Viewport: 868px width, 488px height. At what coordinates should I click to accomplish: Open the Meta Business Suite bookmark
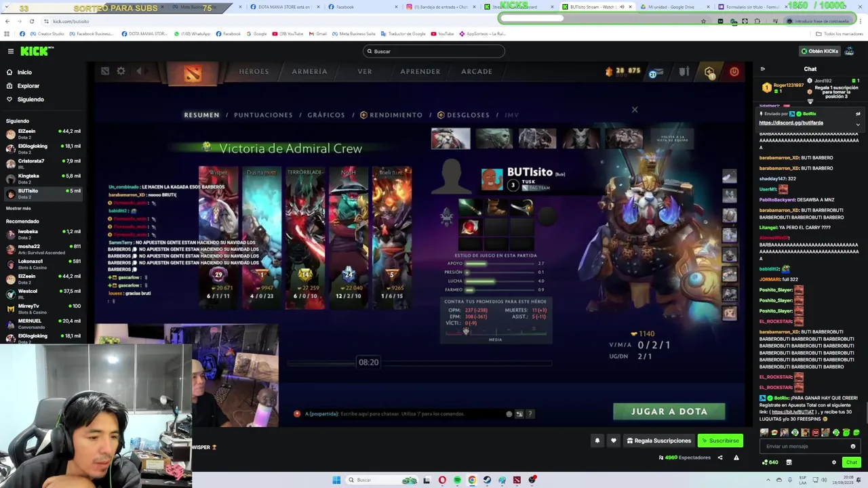coord(353,34)
